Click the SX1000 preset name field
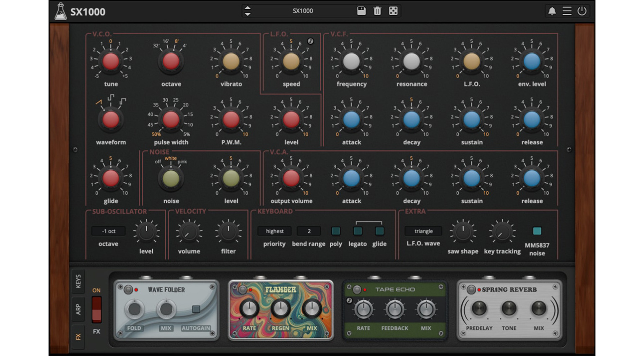This screenshot has height=356, width=644. pyautogui.click(x=303, y=11)
